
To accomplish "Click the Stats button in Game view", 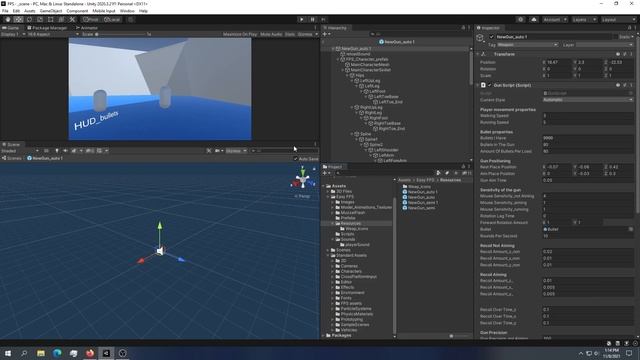I will pyautogui.click(x=290, y=34).
